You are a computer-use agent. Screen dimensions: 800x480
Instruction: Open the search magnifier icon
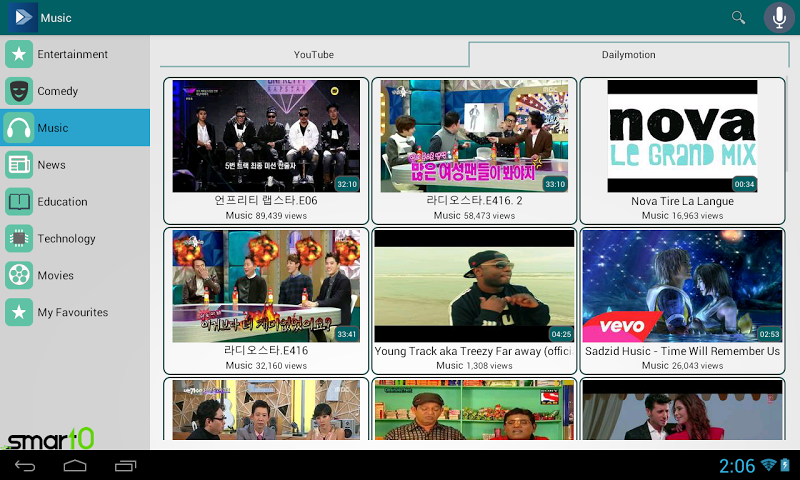[738, 17]
